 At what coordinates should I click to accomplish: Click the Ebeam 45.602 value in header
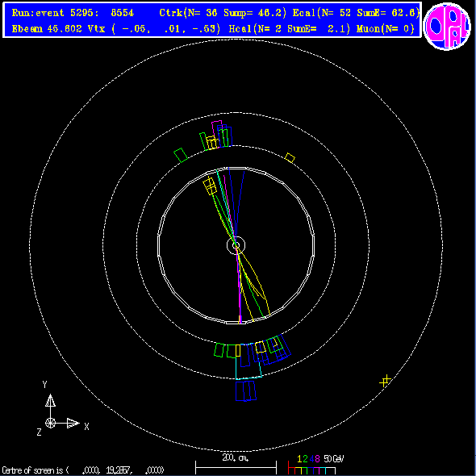point(47,29)
